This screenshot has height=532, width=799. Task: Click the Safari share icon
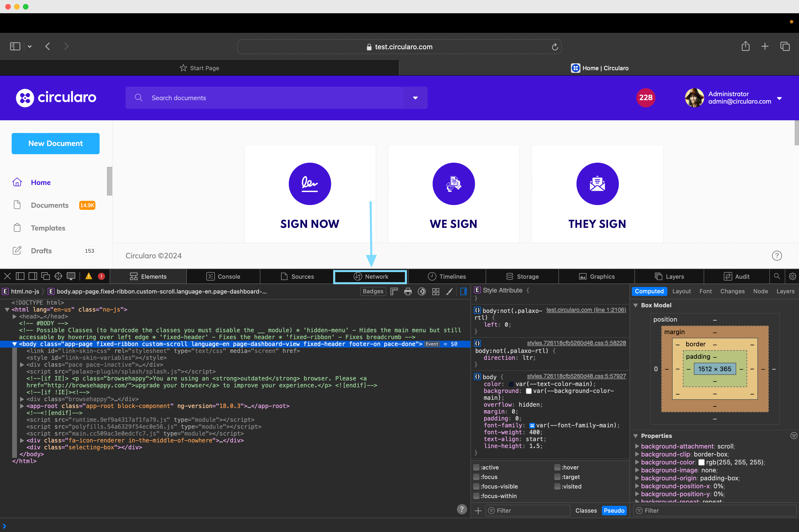pyautogui.click(x=745, y=46)
